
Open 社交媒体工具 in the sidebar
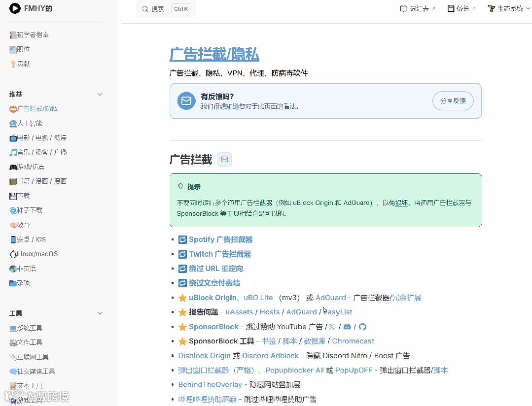(x=33, y=372)
